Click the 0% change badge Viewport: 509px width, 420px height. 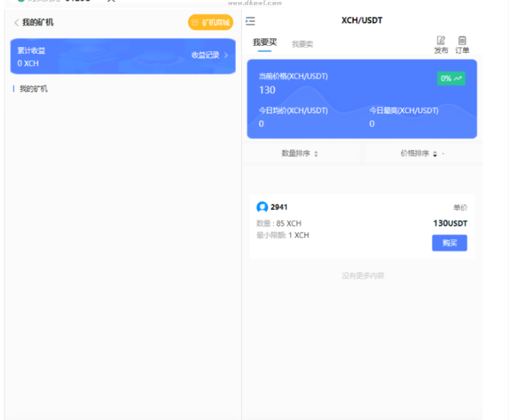click(x=451, y=78)
